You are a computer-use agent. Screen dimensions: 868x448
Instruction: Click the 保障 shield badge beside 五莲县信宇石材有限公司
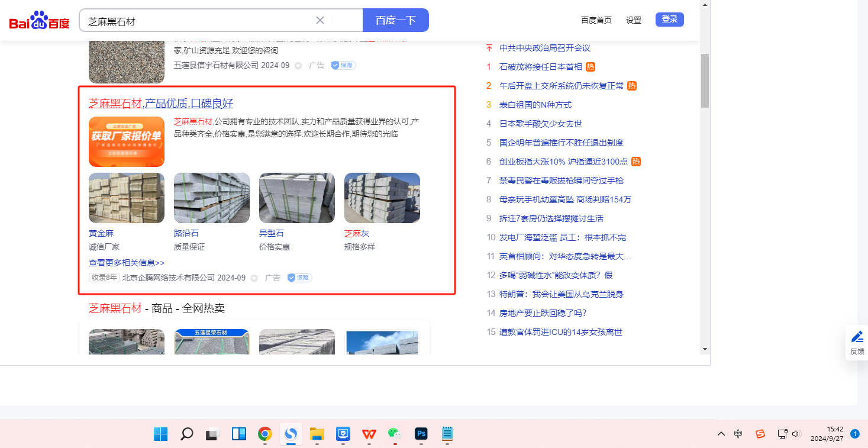[343, 65]
